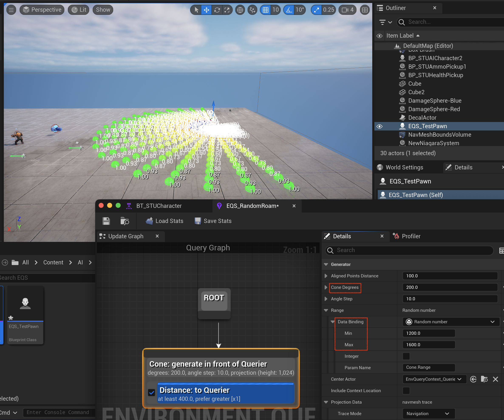Open the viewport options hamburger menu
Screen dimensions: 504x420
(x=11, y=10)
